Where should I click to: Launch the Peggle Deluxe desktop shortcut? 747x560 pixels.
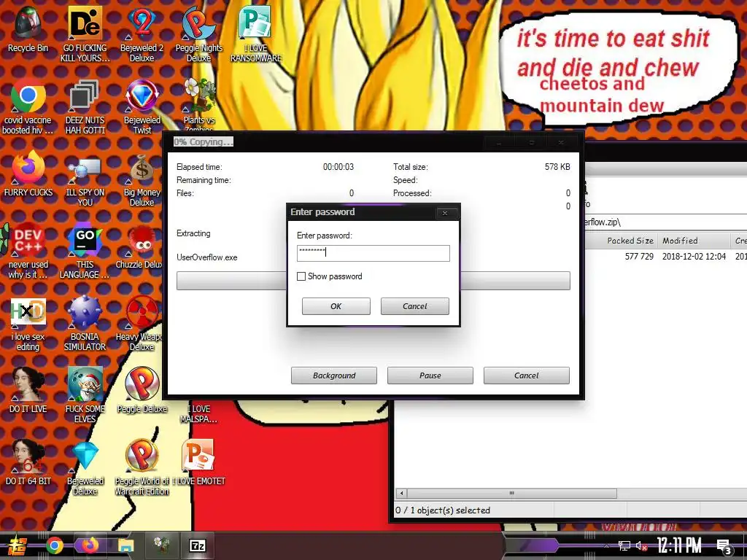142,389
